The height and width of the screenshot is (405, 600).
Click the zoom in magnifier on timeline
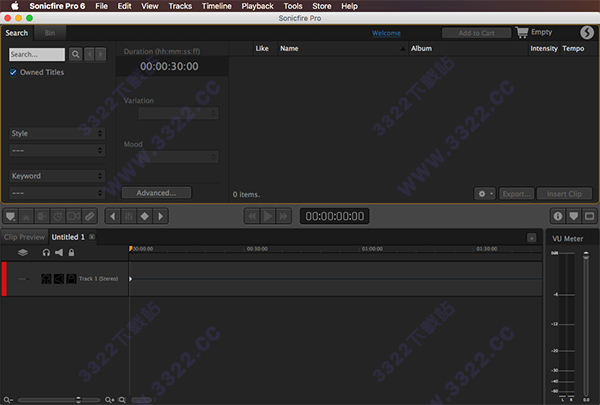click(x=110, y=400)
